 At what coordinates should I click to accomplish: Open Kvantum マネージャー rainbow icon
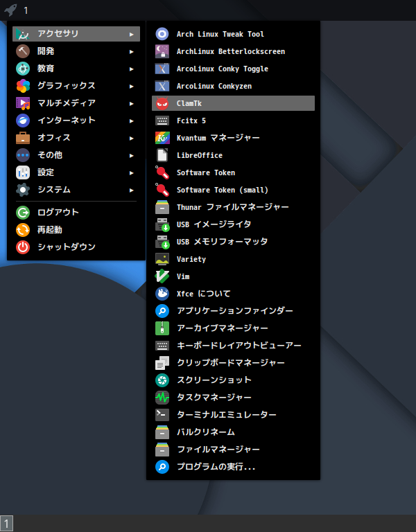click(162, 138)
